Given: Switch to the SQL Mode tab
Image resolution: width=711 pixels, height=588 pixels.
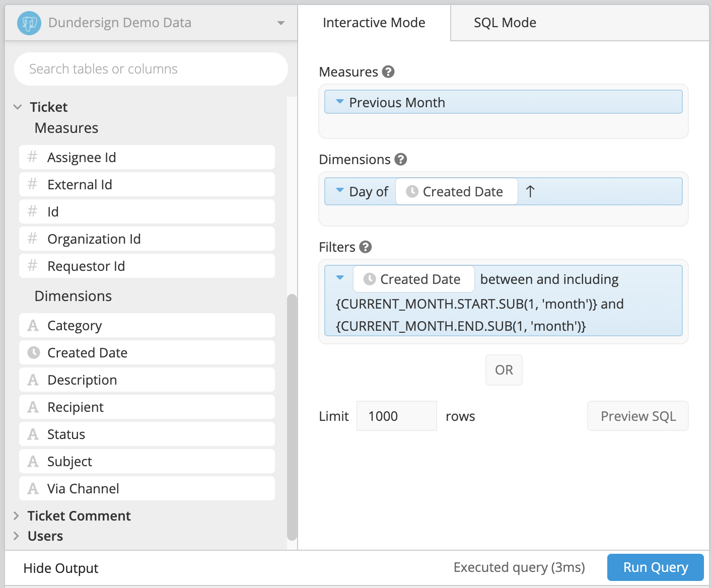Looking at the screenshot, I should [x=505, y=23].
